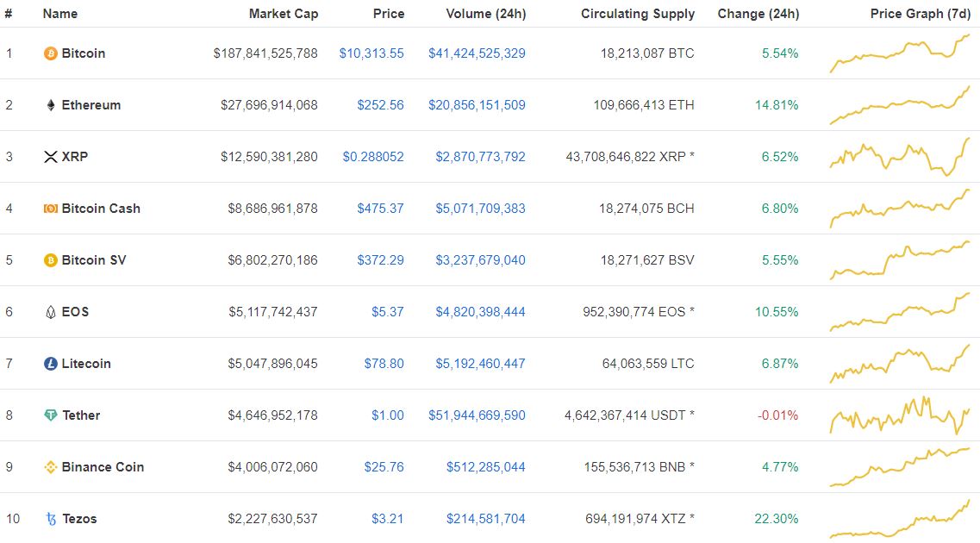Click Binance Coin volume $512,285,044

tap(485, 467)
